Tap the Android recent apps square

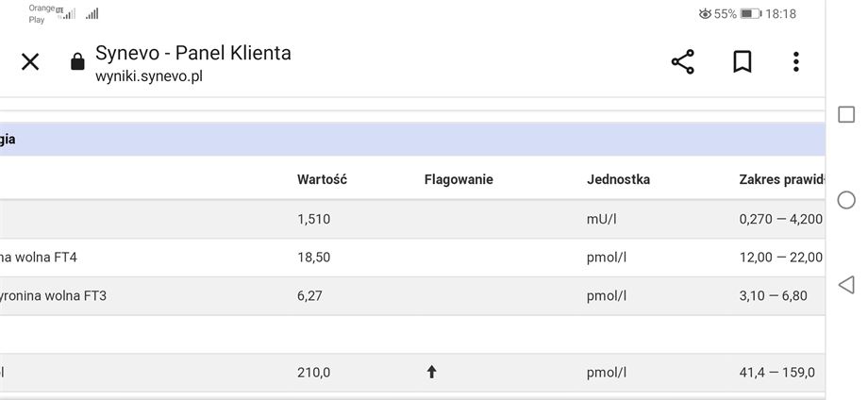(x=846, y=114)
